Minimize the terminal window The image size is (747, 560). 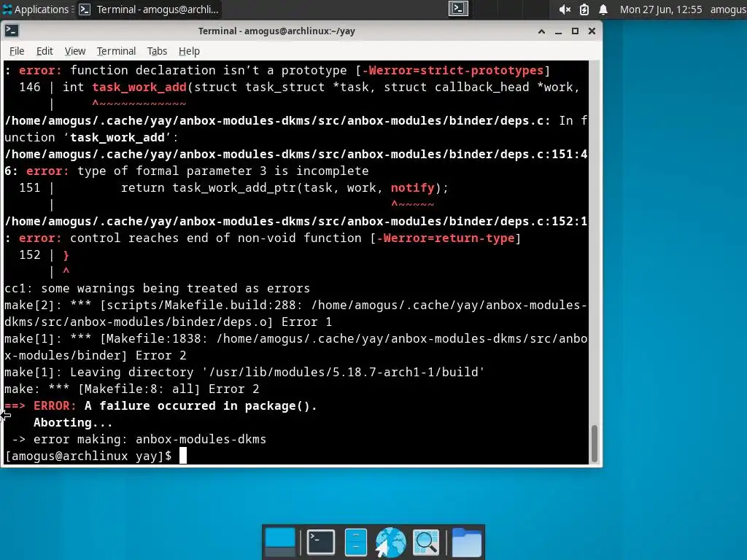558,31
